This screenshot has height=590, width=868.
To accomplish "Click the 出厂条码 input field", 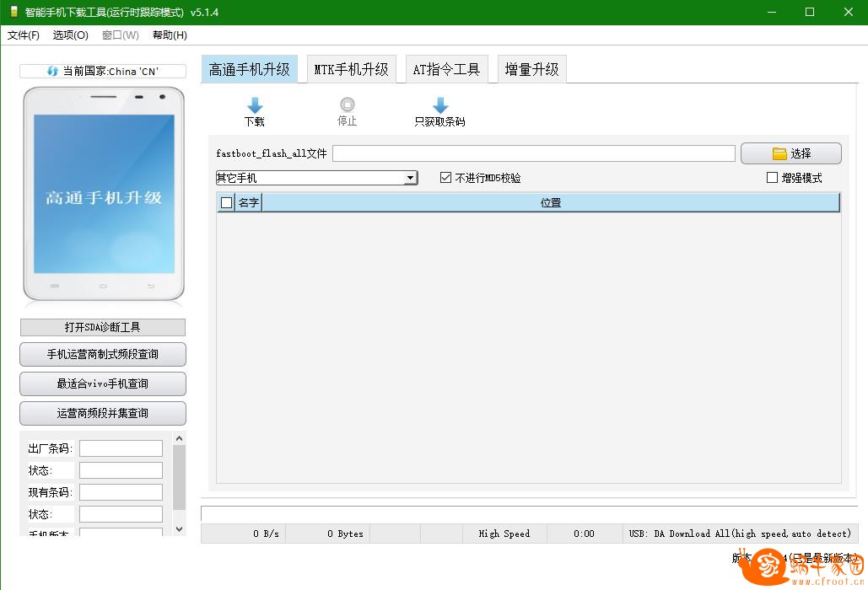I will 121,448.
